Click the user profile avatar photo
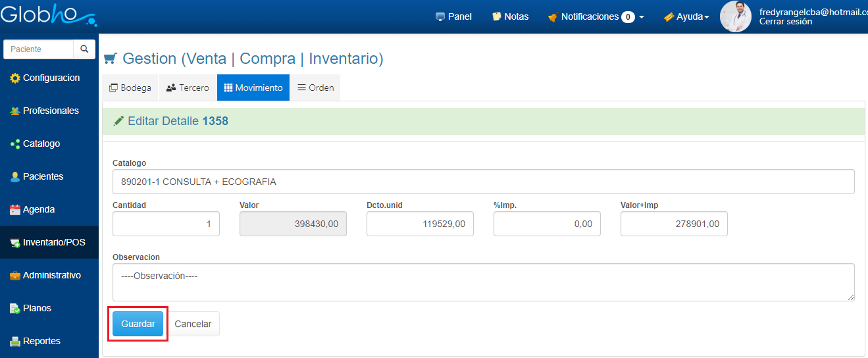The image size is (868, 358). (736, 16)
